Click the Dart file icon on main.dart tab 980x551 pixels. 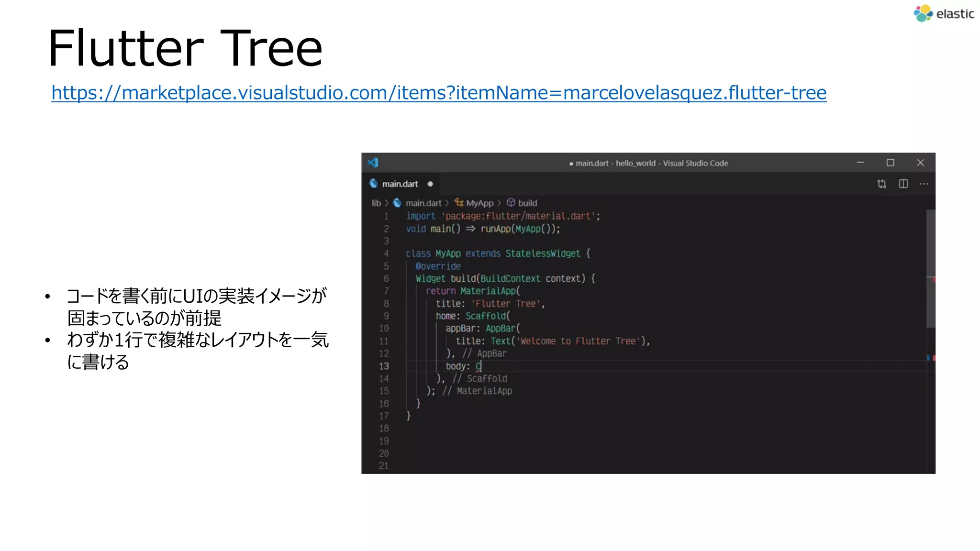[374, 184]
